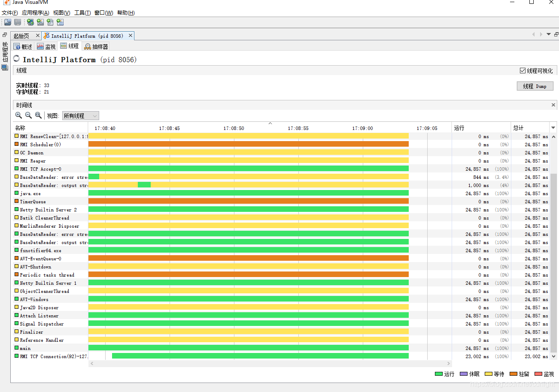
Task: Click the Add JMX Connection icon
Action: (x=40, y=22)
